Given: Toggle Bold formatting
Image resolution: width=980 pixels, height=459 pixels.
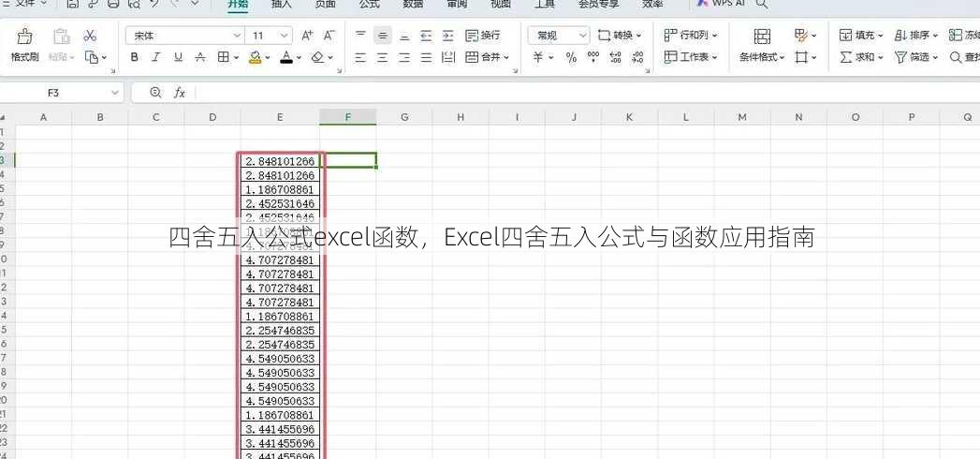Looking at the screenshot, I should (x=135, y=57).
